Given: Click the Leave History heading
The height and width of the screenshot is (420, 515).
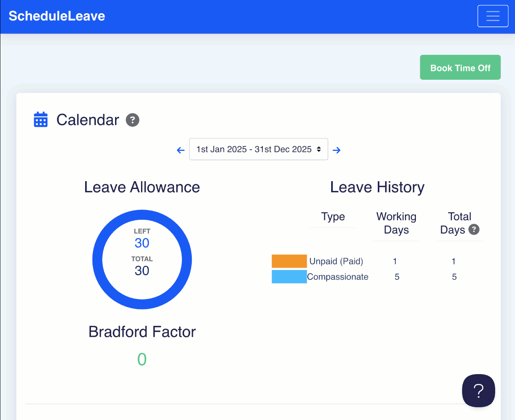Looking at the screenshot, I should (x=377, y=187).
